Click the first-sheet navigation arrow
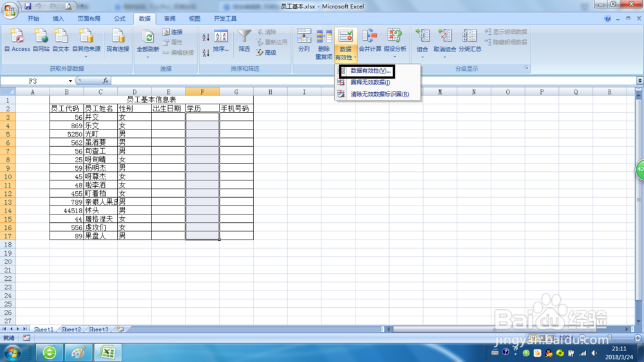644x362 pixels. [x=4, y=329]
